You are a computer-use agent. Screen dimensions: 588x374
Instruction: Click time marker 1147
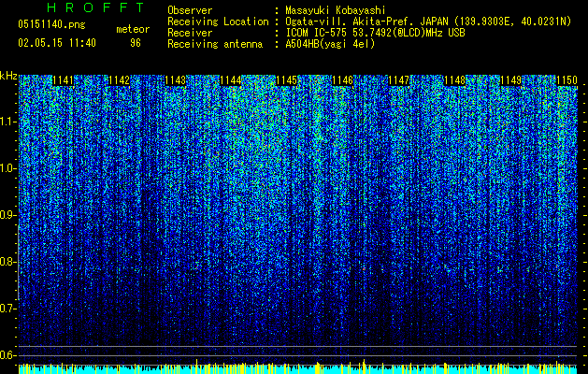click(x=398, y=80)
